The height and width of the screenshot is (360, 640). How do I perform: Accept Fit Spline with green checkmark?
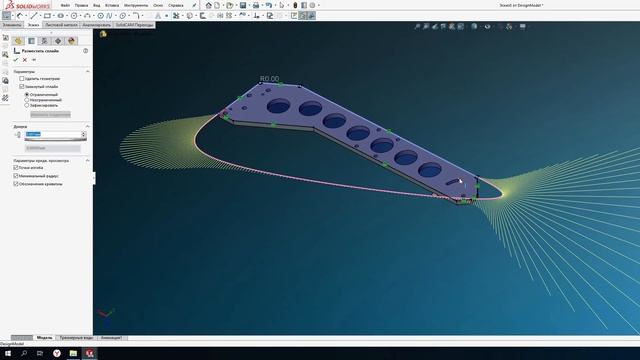click(16, 60)
